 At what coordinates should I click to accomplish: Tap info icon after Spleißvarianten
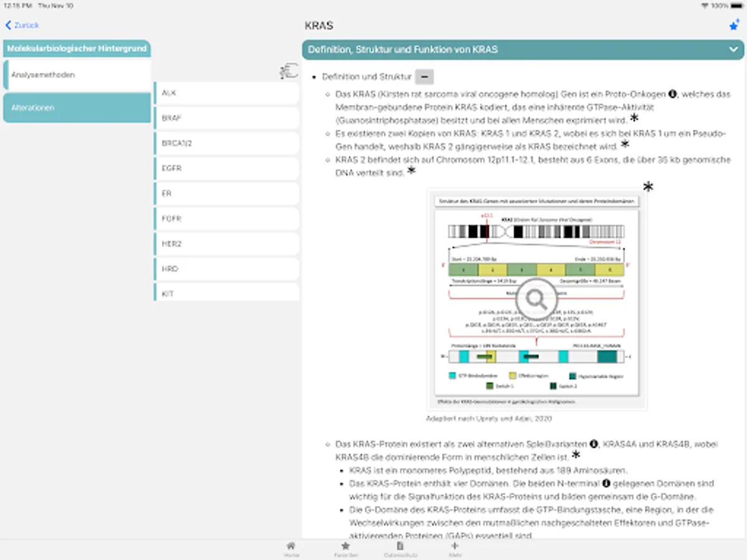pos(594,444)
